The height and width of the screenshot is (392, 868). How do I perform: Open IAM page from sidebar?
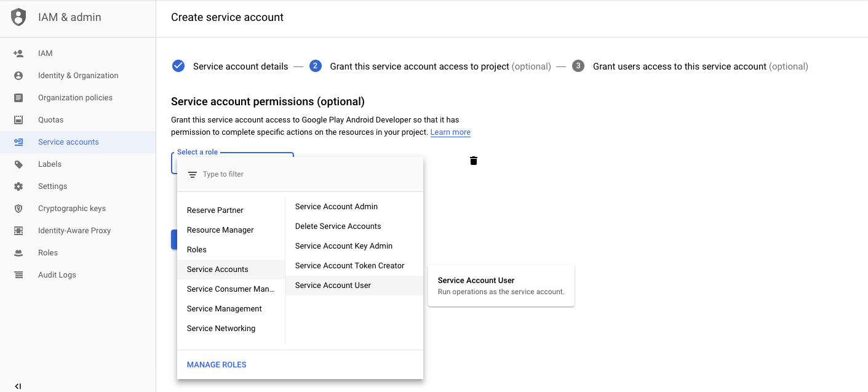tap(78, 54)
